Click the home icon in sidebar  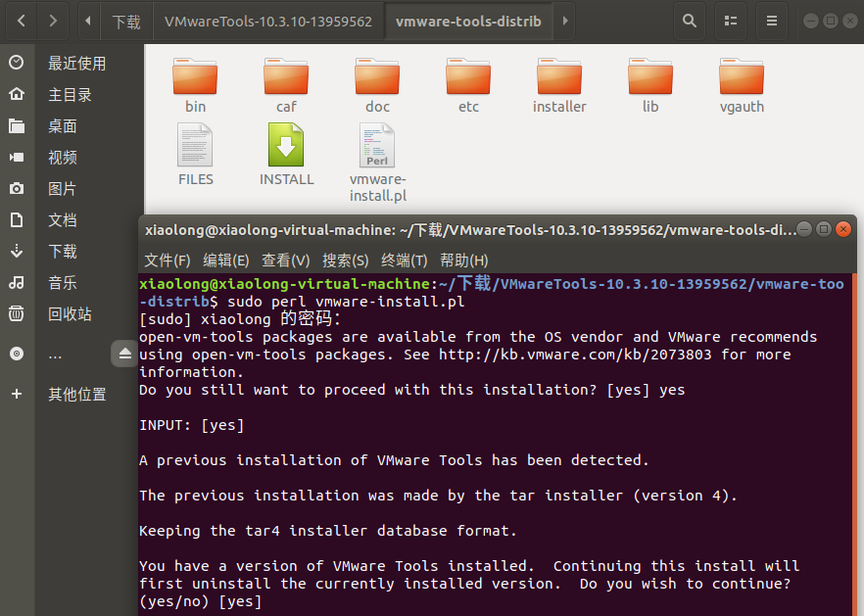click(17, 94)
